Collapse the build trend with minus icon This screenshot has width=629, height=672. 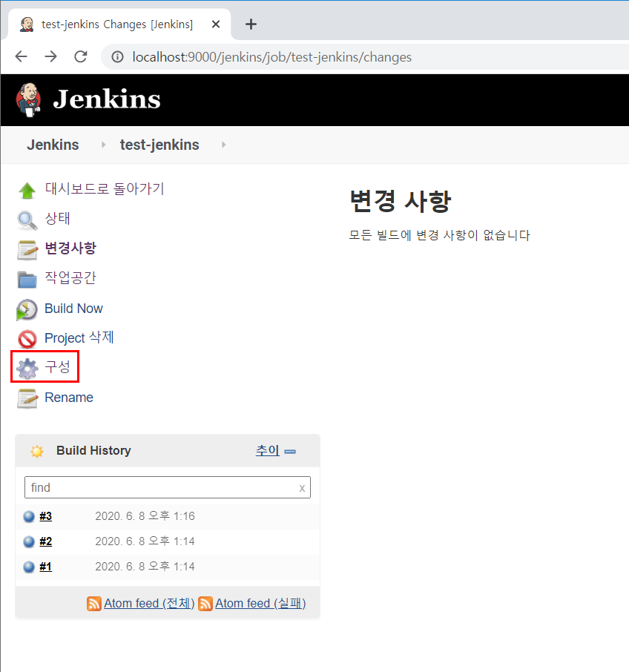tap(290, 451)
